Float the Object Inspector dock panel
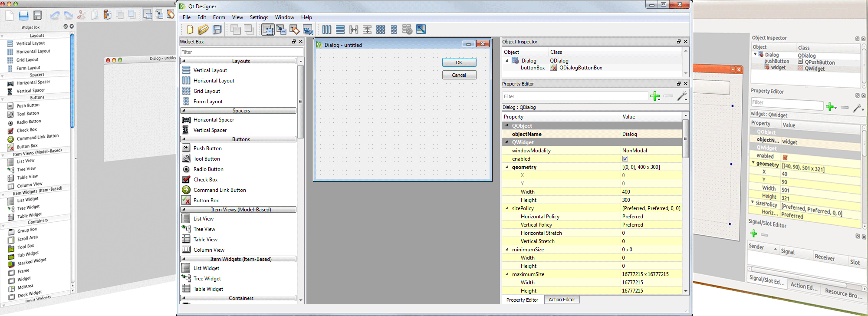The height and width of the screenshot is (316, 868). point(679,42)
